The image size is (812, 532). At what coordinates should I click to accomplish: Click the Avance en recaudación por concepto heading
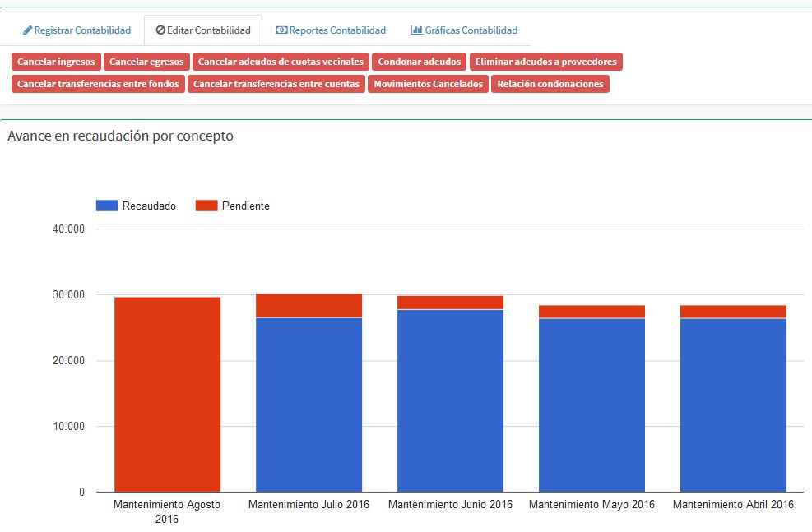click(x=120, y=136)
